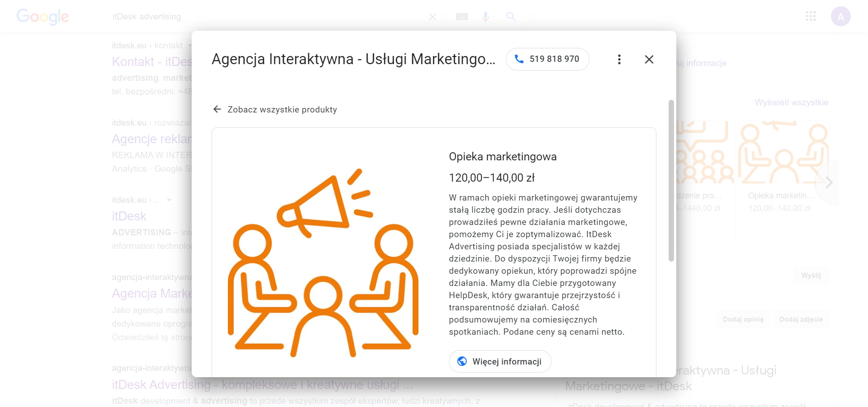
Task: Open the account avatar 'A'
Action: 840,17
